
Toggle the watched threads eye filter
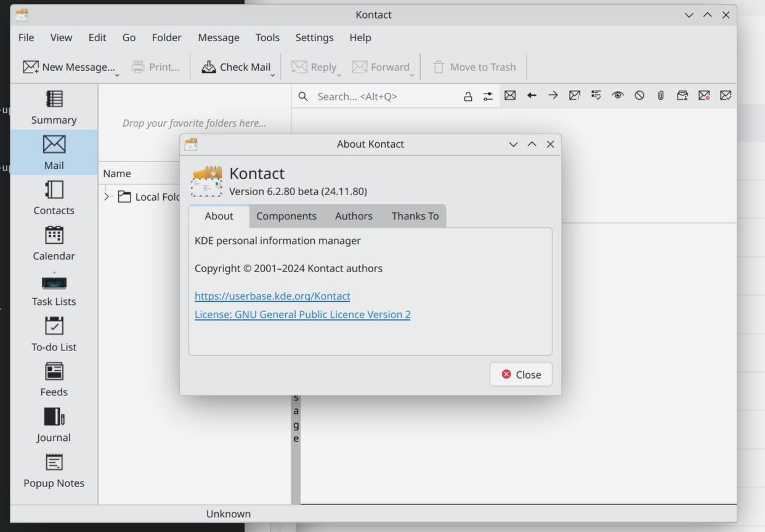click(x=618, y=95)
